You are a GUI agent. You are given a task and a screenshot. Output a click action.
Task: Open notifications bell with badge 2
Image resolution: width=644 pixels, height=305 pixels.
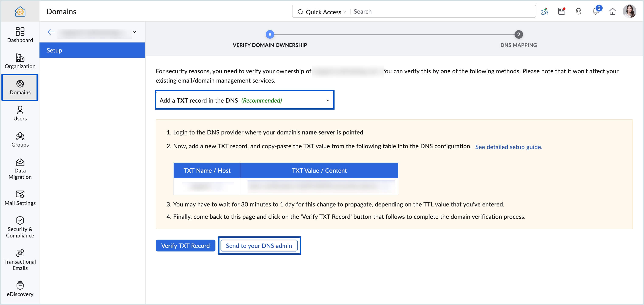pyautogui.click(x=596, y=11)
